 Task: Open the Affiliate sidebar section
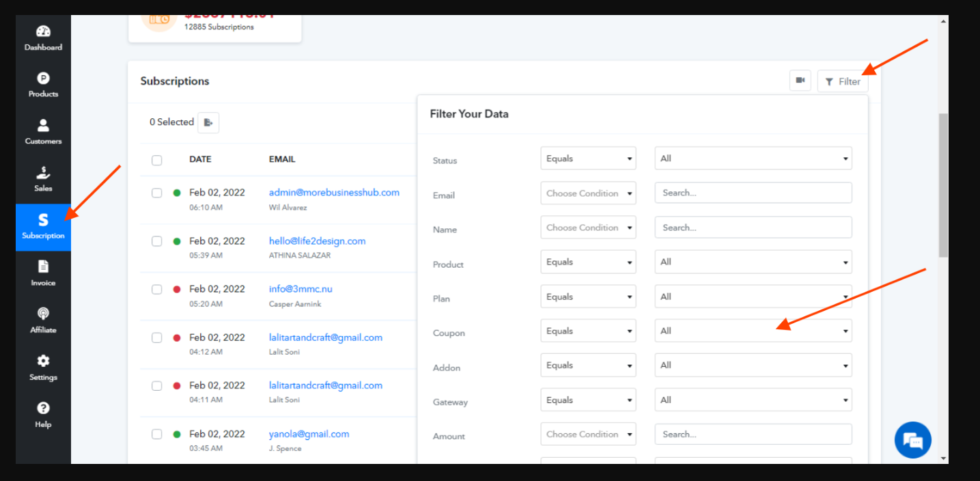click(43, 321)
